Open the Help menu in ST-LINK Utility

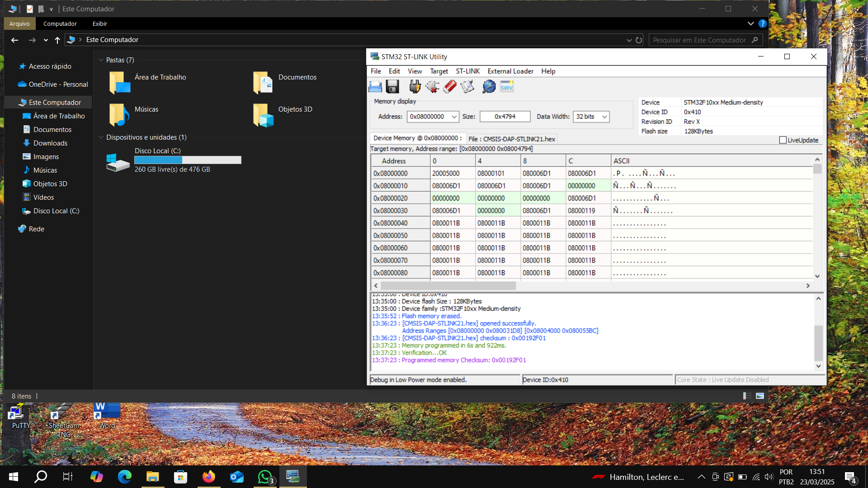tap(548, 71)
